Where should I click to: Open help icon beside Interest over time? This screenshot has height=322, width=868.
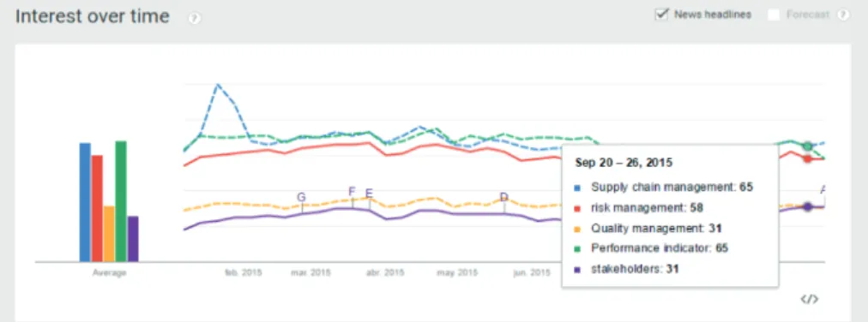pos(195,18)
